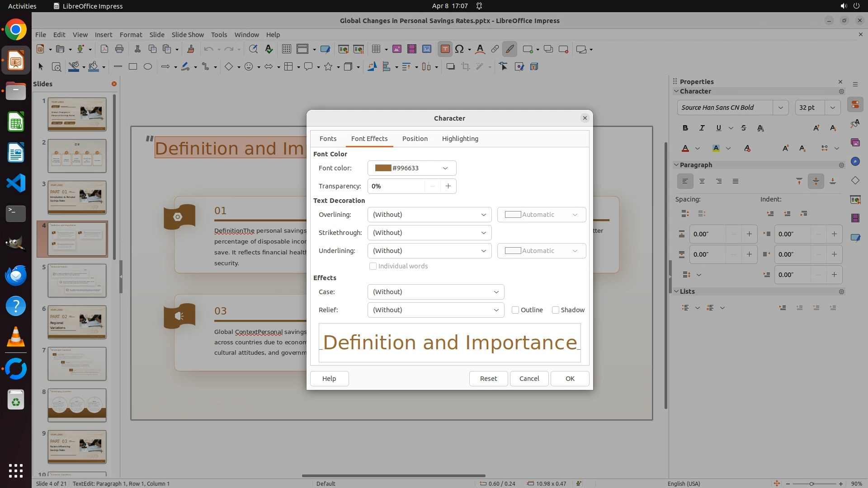Click the Insert Special Character icon
The image size is (868, 488).
click(x=459, y=49)
